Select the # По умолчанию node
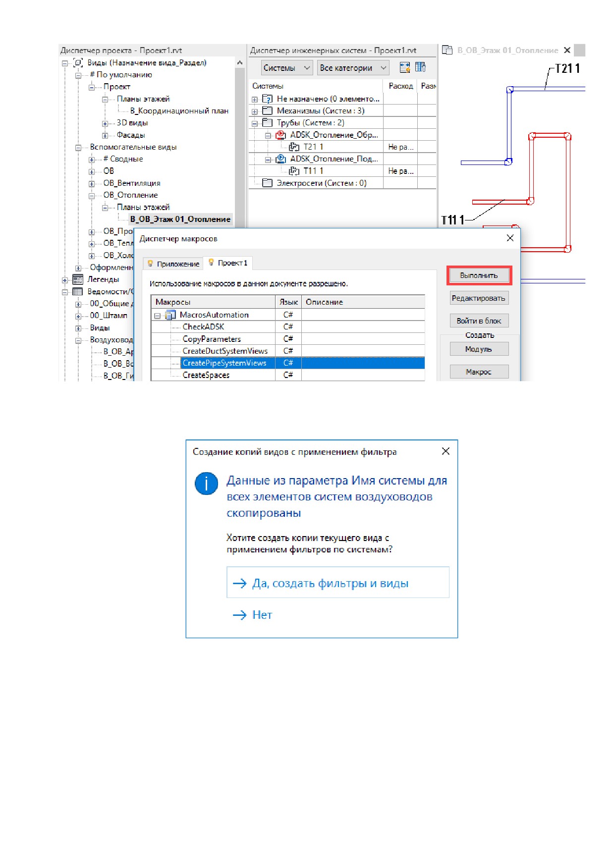 [x=121, y=75]
